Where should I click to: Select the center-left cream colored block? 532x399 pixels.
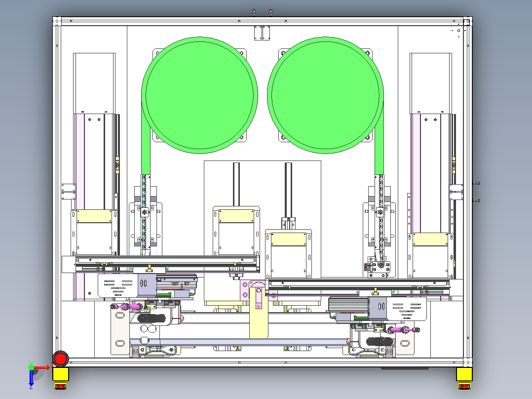(x=236, y=216)
